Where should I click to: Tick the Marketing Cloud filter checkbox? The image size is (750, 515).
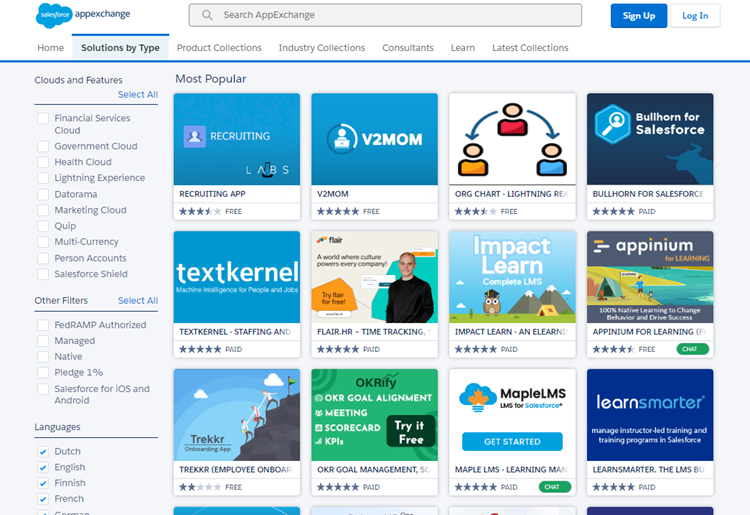click(x=43, y=210)
